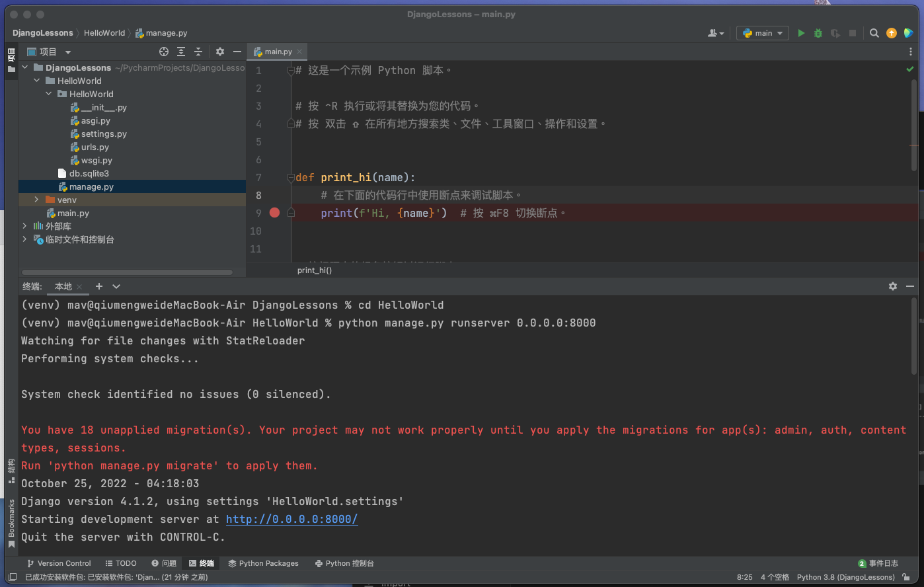Click Python 3.8 interpreter in status bar
The image size is (924, 587).
pyautogui.click(x=845, y=577)
